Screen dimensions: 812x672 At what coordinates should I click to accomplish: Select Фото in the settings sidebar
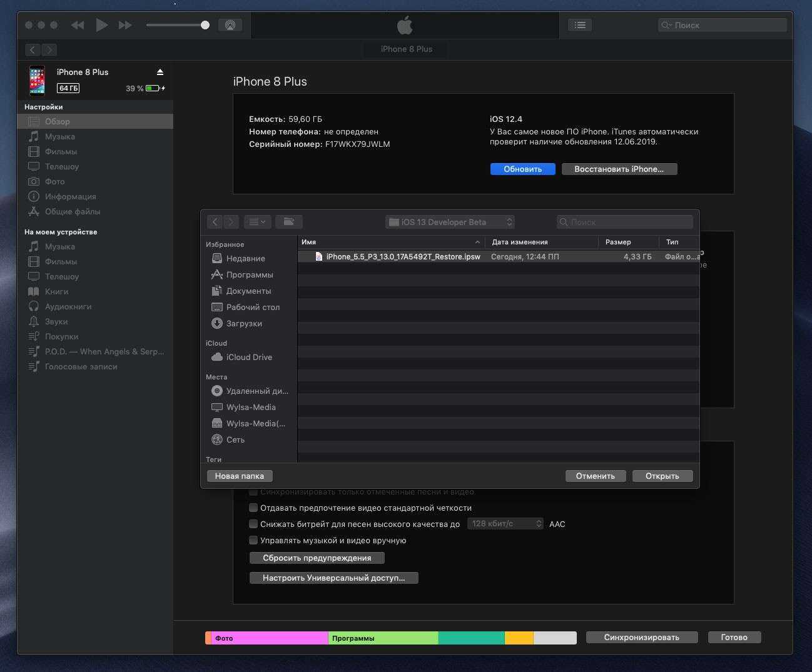tap(54, 181)
